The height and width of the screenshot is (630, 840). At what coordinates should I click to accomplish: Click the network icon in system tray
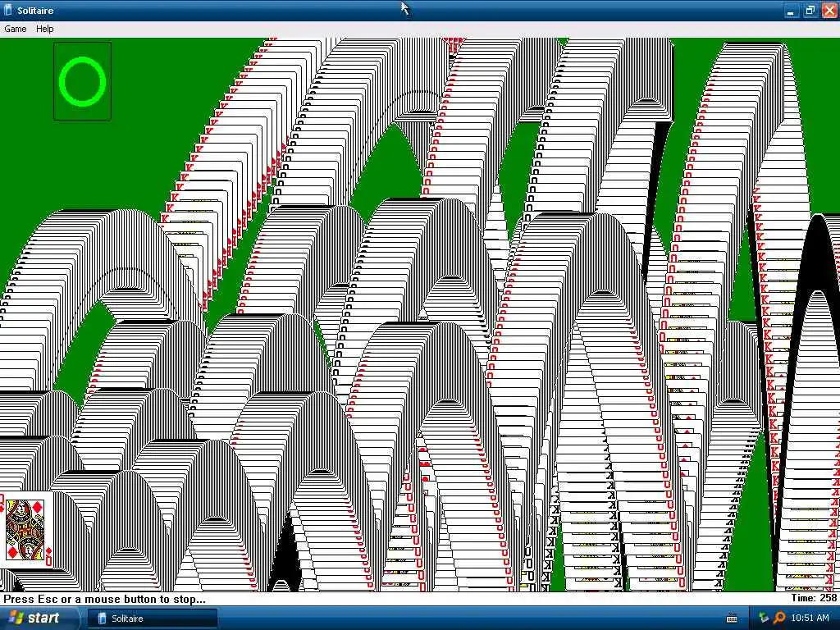point(764,618)
